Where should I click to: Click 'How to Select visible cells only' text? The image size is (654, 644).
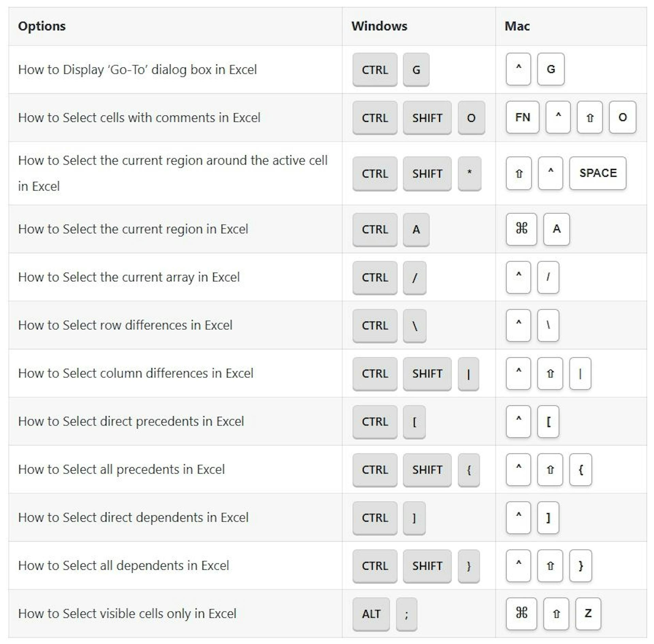(127, 614)
